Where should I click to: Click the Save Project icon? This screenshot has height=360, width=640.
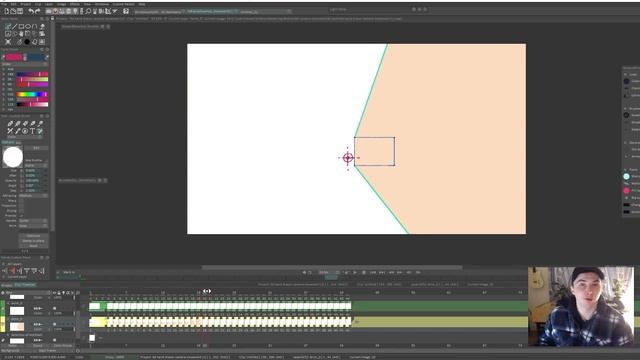click(x=20, y=11)
